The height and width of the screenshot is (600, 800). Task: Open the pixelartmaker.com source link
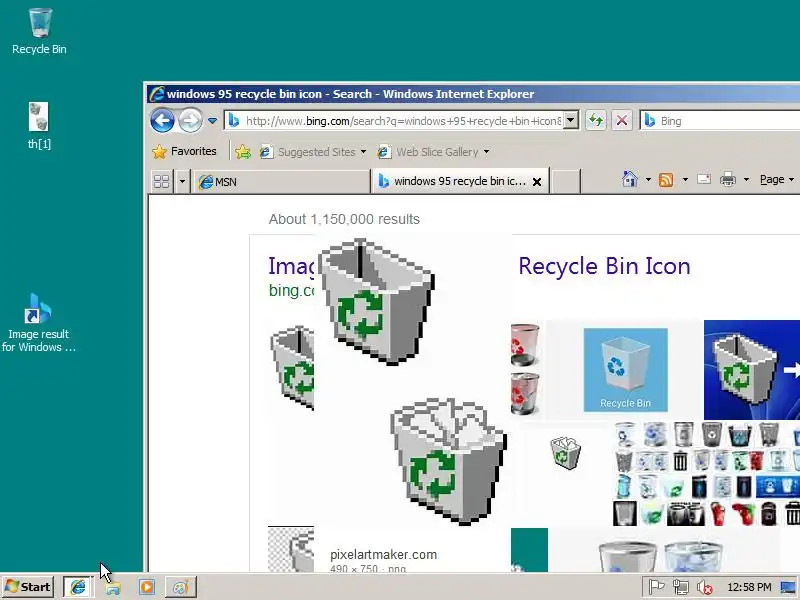(x=383, y=555)
